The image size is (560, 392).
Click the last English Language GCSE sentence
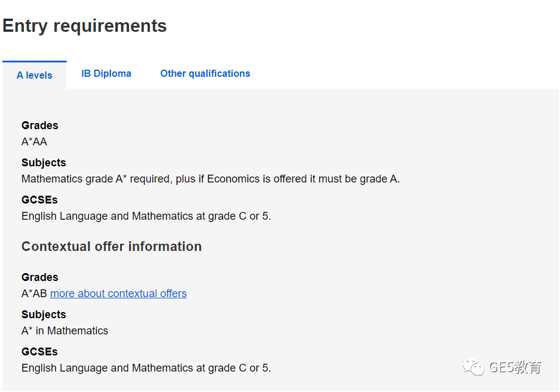click(146, 368)
